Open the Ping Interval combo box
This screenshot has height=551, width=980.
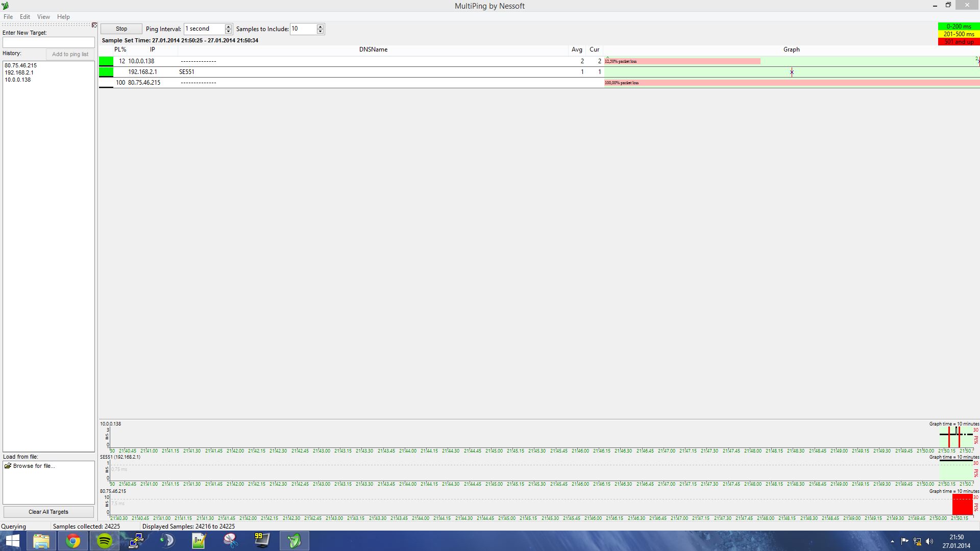[204, 29]
